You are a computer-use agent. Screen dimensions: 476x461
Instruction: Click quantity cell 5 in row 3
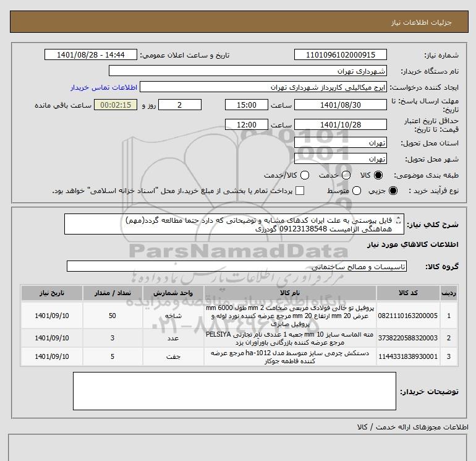[x=113, y=356]
